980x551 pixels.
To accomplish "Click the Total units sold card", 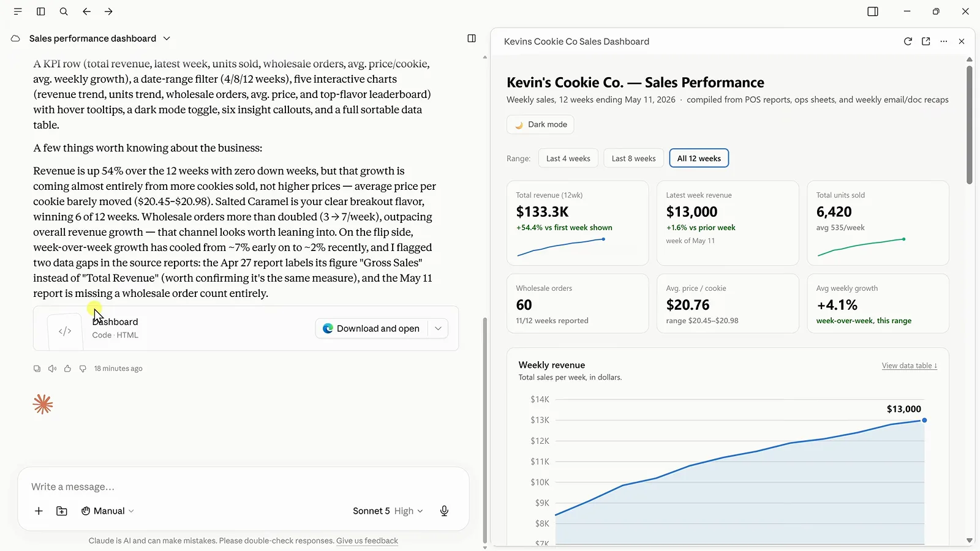I will [x=878, y=223].
